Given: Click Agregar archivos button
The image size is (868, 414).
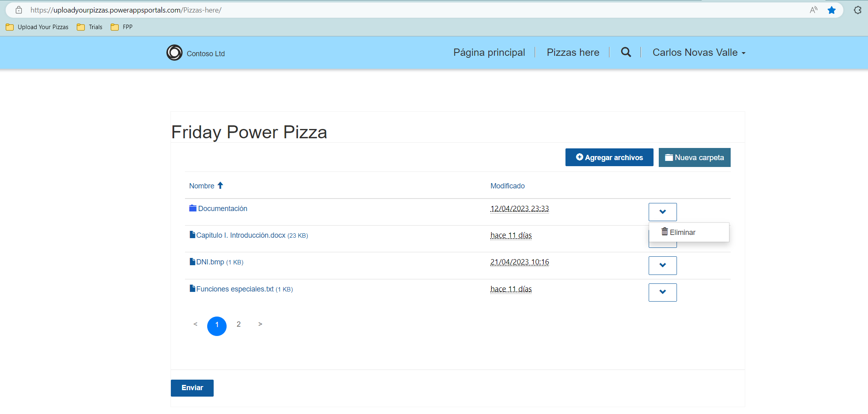Looking at the screenshot, I should click(609, 157).
